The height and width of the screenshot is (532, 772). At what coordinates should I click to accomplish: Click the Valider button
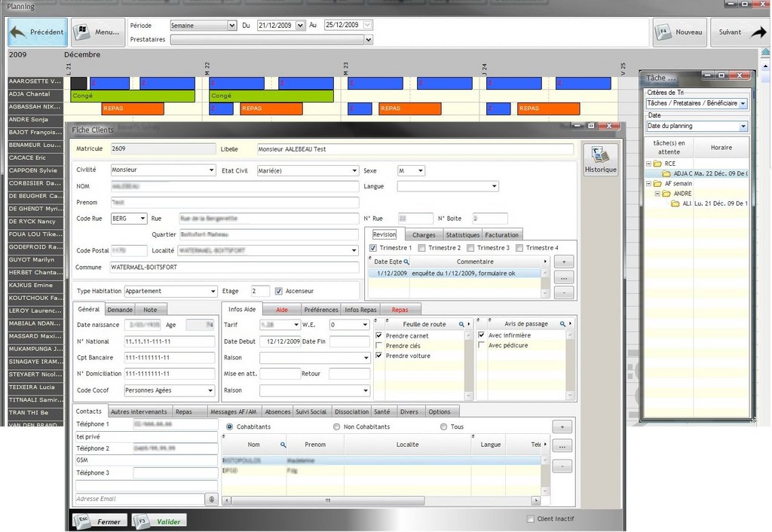click(160, 521)
